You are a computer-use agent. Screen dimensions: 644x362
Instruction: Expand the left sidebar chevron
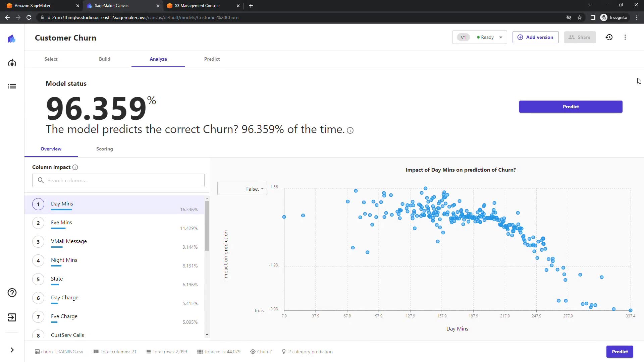click(12, 350)
